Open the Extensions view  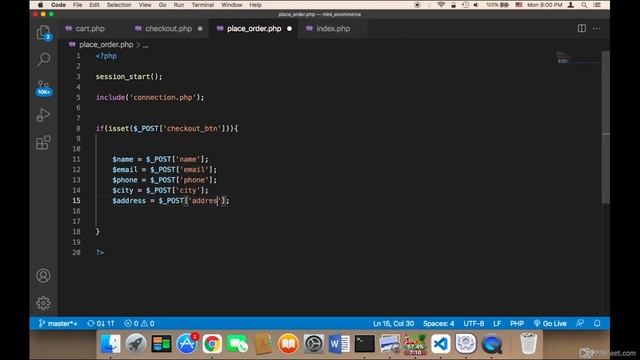[43, 142]
